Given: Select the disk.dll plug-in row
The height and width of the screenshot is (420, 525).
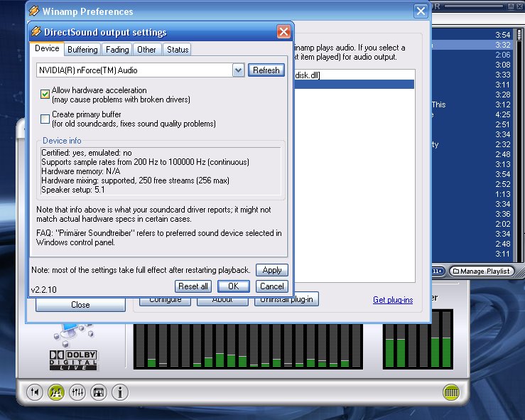Looking at the screenshot, I should tap(354, 75).
